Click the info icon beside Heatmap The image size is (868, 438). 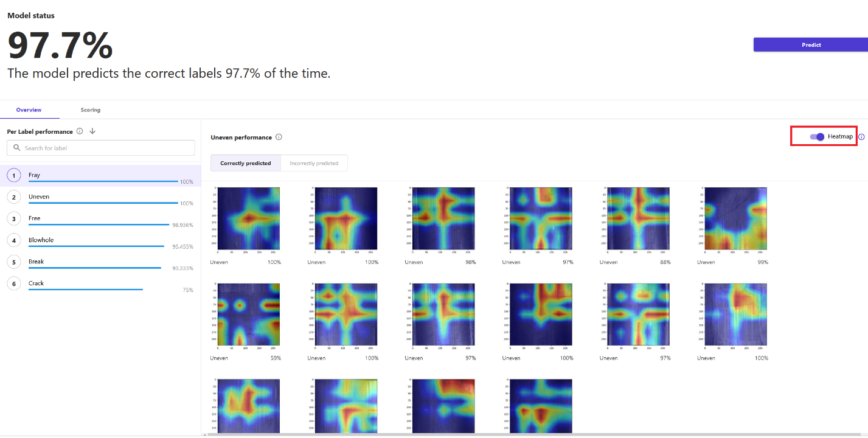[x=861, y=137]
